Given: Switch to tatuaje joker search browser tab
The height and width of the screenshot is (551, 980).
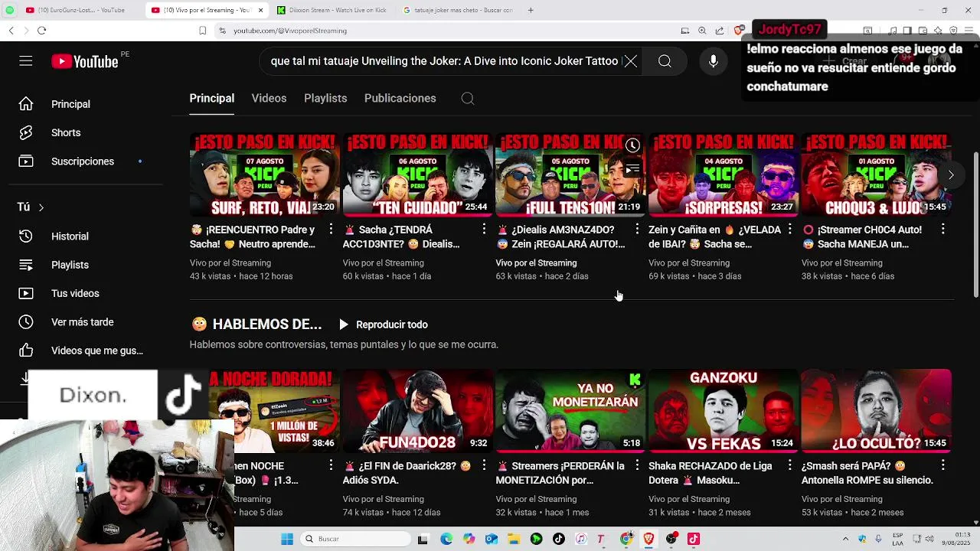Looking at the screenshot, I should (x=457, y=10).
